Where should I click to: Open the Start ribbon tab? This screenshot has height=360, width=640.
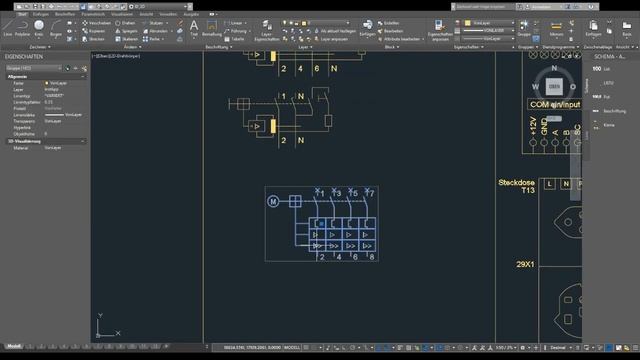tap(22, 14)
